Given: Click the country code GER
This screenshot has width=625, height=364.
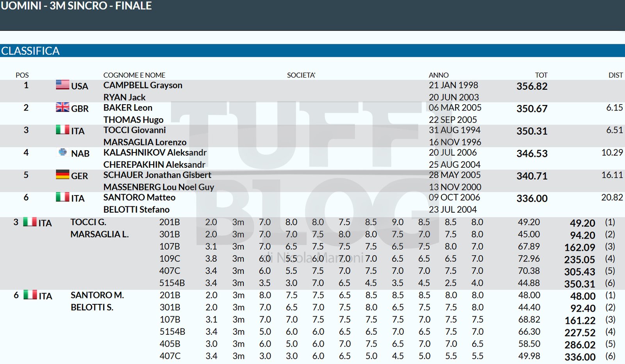Looking at the screenshot, I should pyautogui.click(x=79, y=176).
